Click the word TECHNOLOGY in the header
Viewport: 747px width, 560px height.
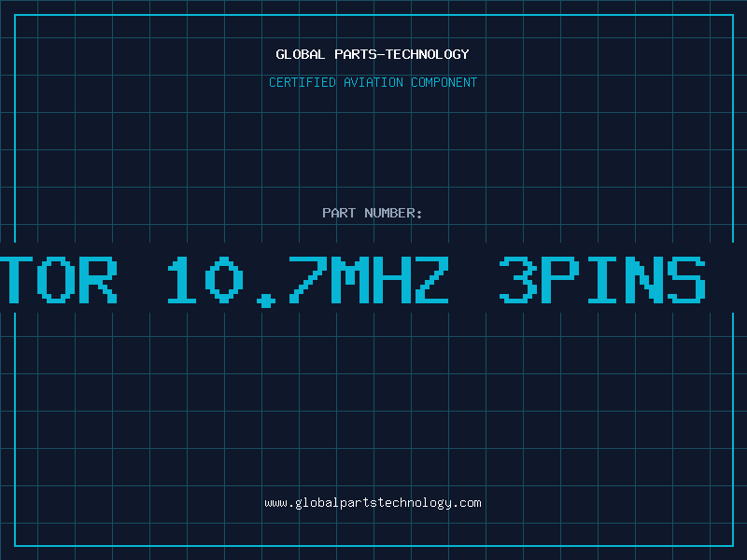428,54
